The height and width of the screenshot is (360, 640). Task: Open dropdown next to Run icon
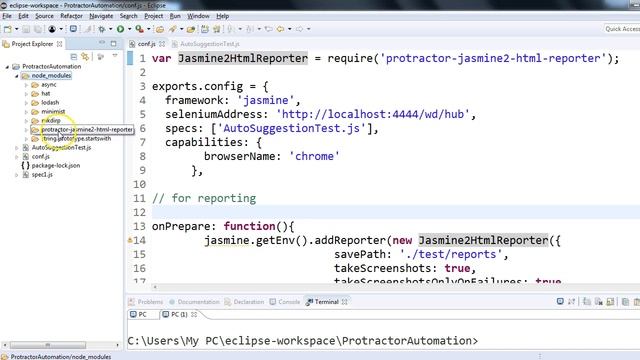pyautogui.click(x=129, y=29)
